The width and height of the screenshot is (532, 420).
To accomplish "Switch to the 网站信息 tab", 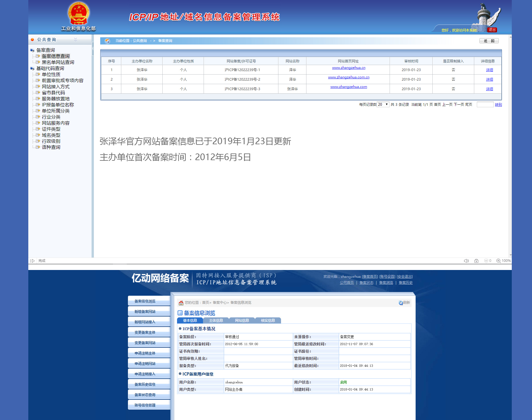I will tap(242, 321).
